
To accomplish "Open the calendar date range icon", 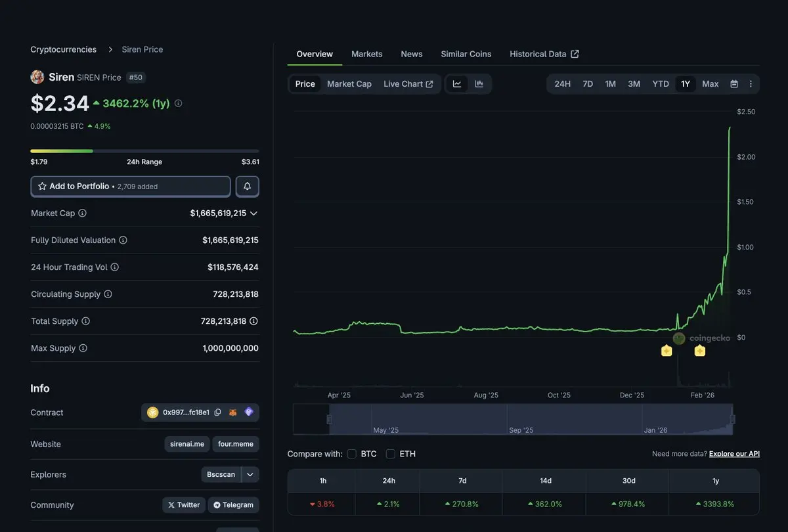I will [x=734, y=84].
